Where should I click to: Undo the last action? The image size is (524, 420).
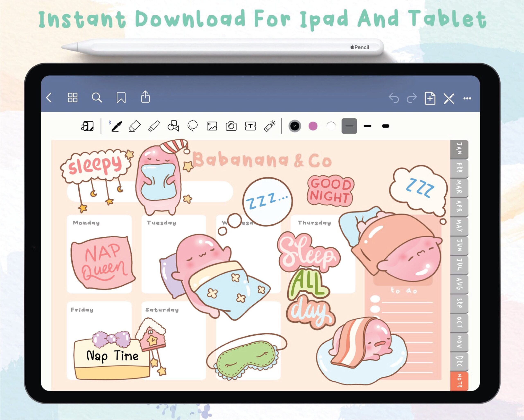[393, 98]
